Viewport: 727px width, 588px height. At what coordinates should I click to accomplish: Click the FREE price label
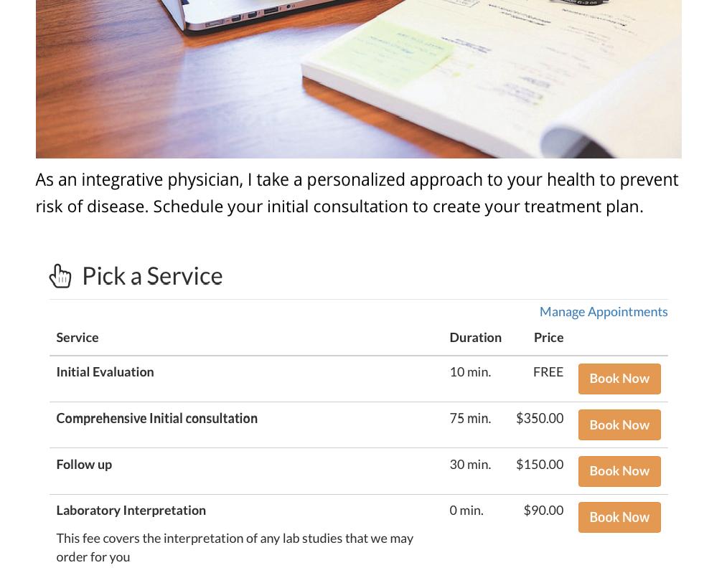[548, 372]
